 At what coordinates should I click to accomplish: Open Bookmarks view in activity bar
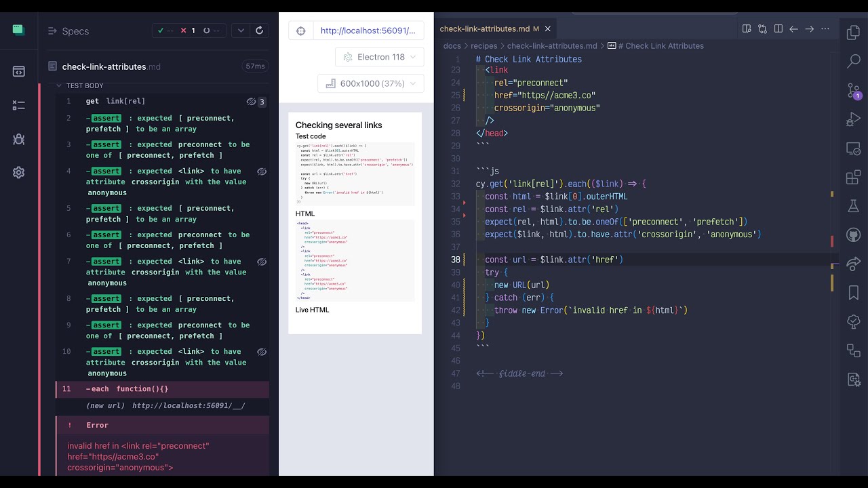coord(854,293)
